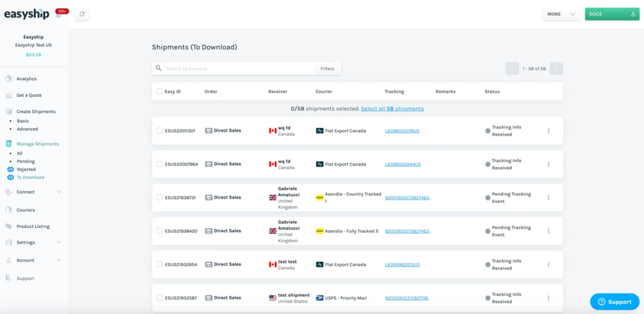Expand the Connect menu chevron
This screenshot has width=644, height=314.
58,192
